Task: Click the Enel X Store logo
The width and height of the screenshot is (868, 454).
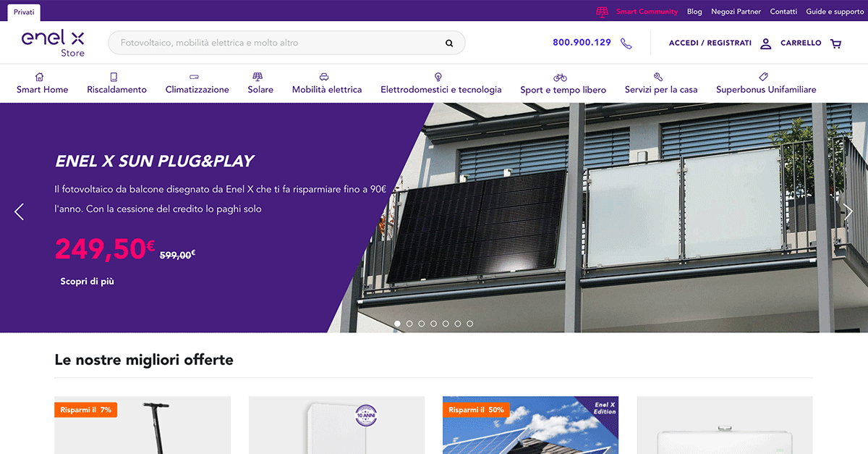Action: coord(53,43)
